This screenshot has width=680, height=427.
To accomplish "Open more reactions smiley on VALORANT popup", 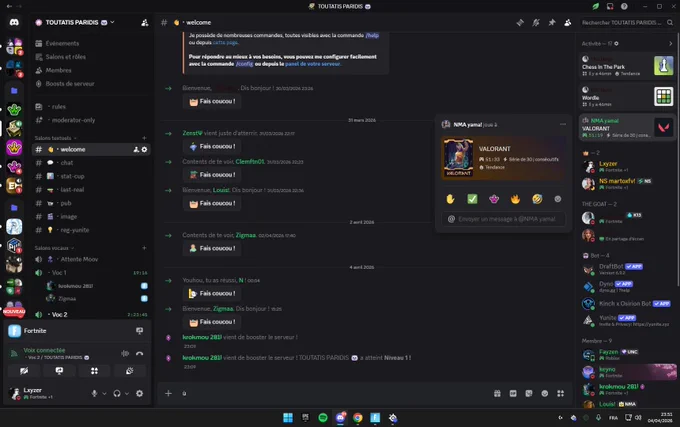I will click(558, 199).
